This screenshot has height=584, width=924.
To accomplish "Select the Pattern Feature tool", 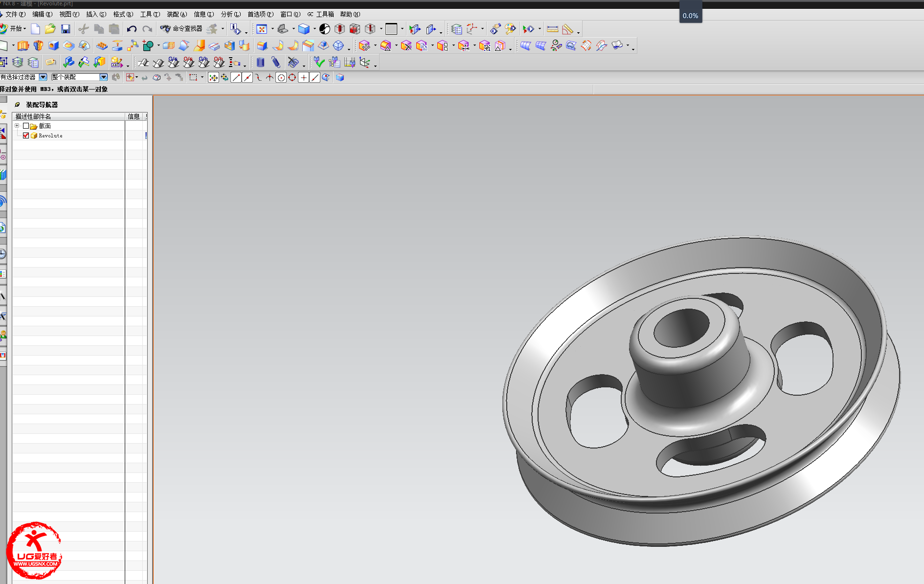I will coord(102,46).
